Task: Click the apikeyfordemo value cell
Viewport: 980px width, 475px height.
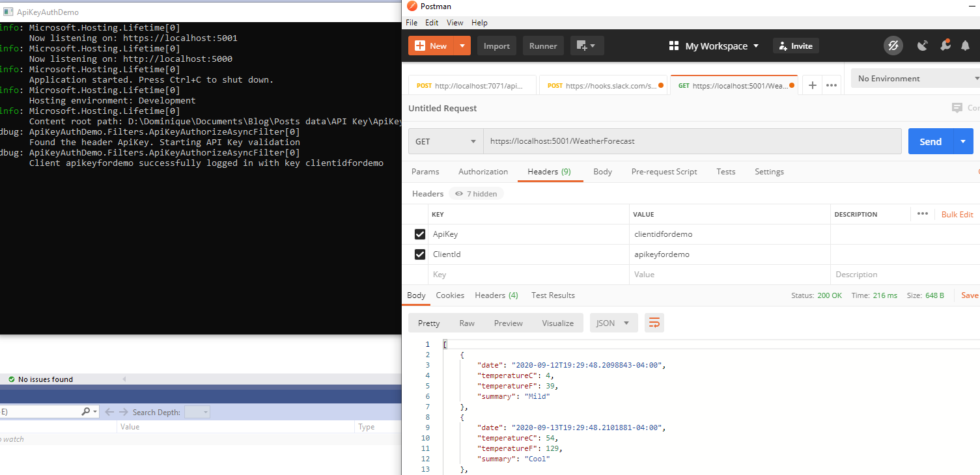Action: coord(730,254)
